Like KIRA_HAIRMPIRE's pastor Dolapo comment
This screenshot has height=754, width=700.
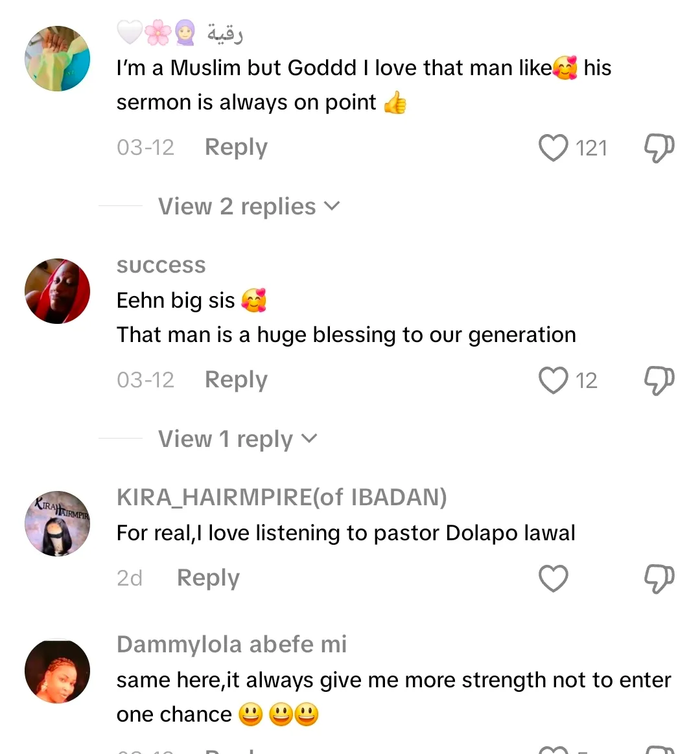553,578
